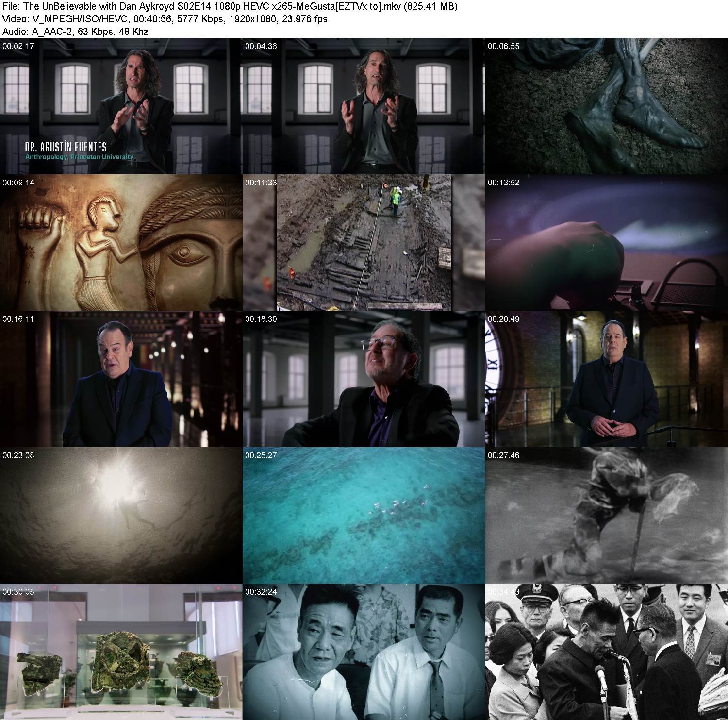This screenshot has width=728, height=720.
Task: Click the Video codec info line
Action: [165, 19]
